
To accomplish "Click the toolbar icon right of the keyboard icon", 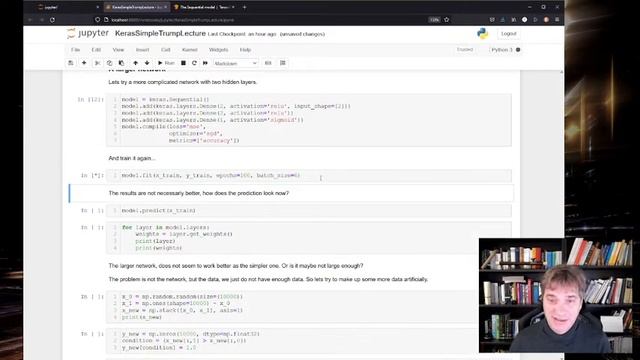I will coord(282,63).
